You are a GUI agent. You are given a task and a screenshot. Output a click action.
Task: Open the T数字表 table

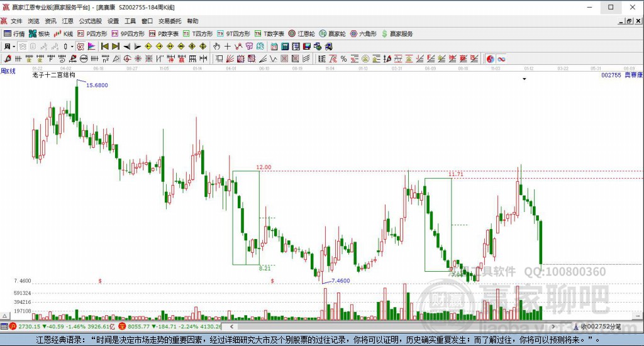(x=269, y=34)
